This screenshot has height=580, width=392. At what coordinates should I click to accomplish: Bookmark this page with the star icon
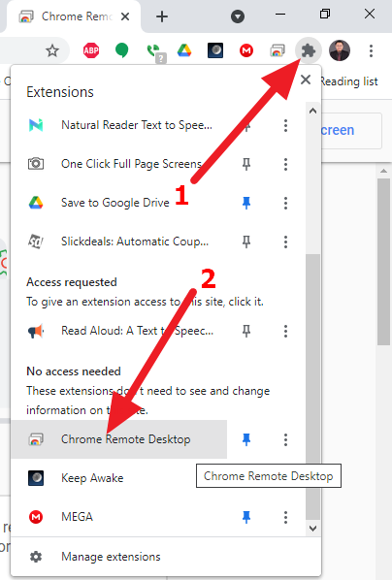(52, 50)
